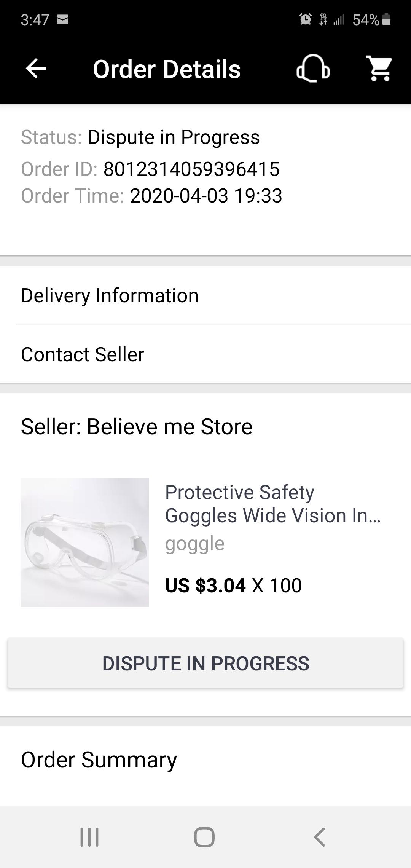This screenshot has width=411, height=868.
Task: Open the shopping cart
Action: point(379,69)
